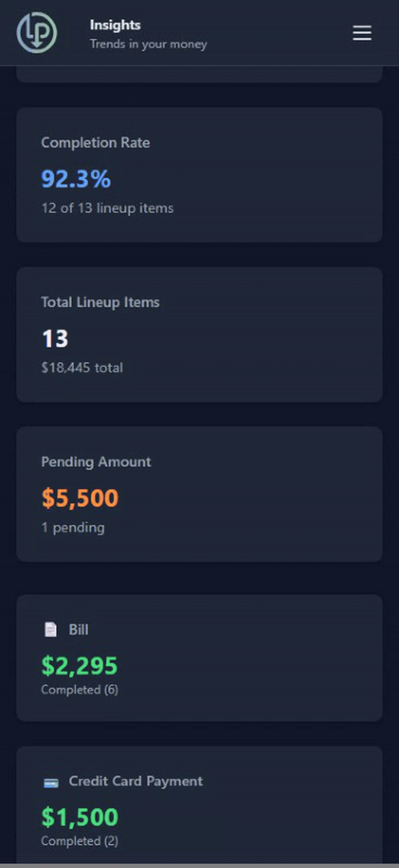Click the green $1,500 payment amount
This screenshot has height=868, width=399.
[79, 817]
